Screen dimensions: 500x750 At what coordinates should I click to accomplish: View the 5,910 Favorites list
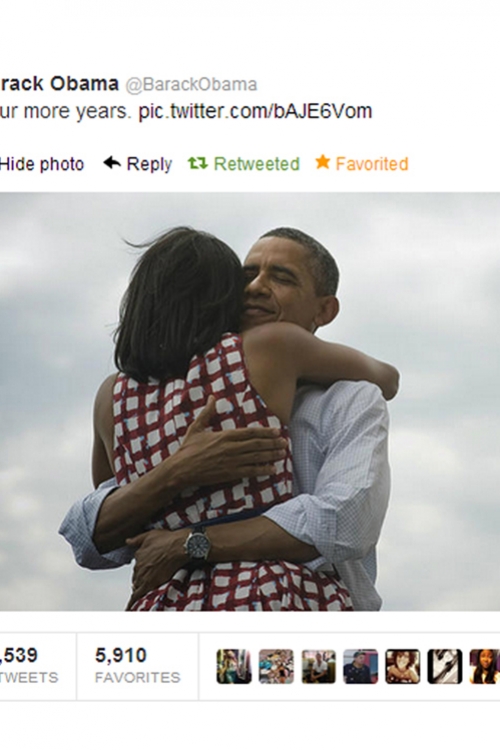point(137,666)
